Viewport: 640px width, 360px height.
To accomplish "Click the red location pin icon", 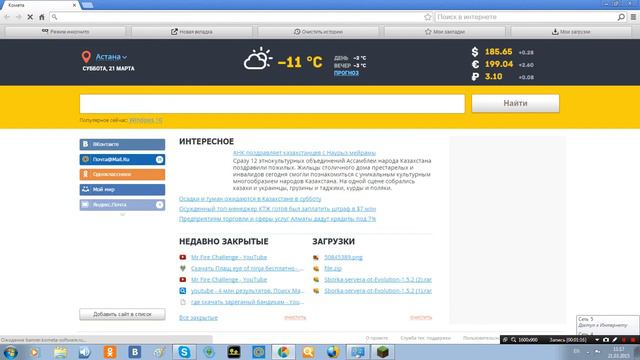I will coord(86,57).
